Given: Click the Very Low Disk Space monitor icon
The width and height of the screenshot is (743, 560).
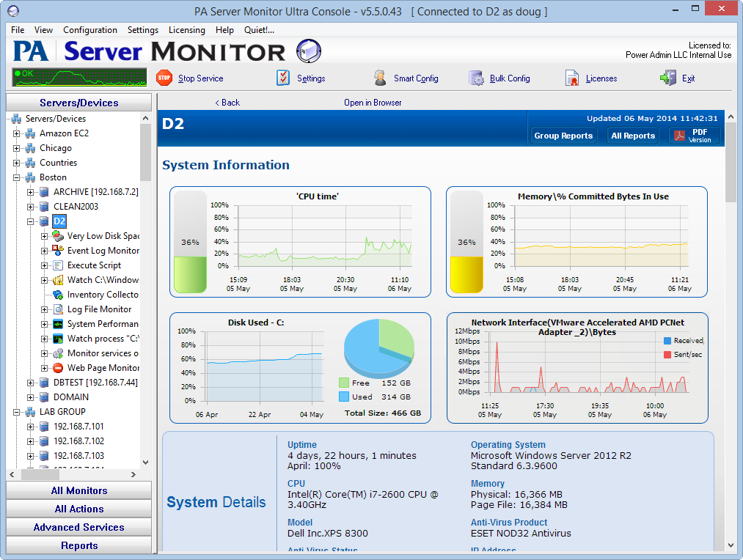Looking at the screenshot, I should 58,236.
